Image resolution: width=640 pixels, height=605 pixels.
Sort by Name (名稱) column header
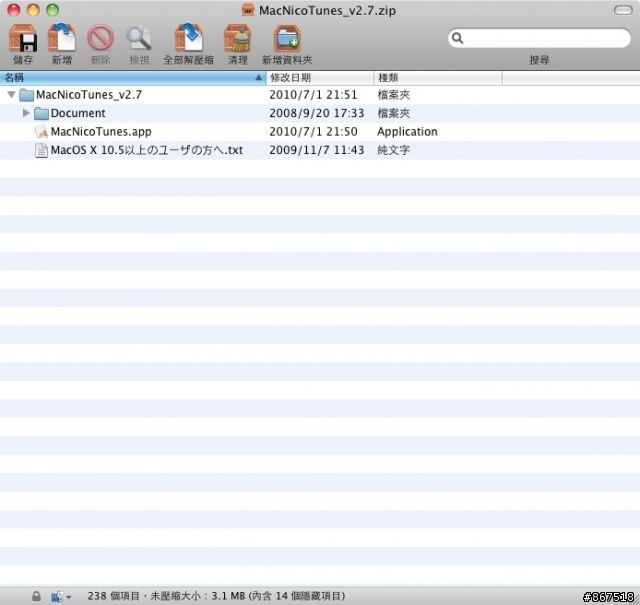tap(133, 78)
